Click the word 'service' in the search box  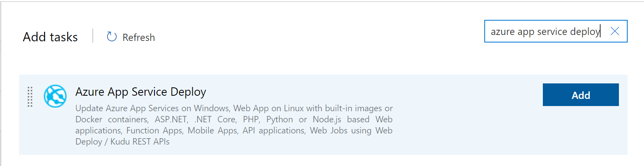click(552, 31)
